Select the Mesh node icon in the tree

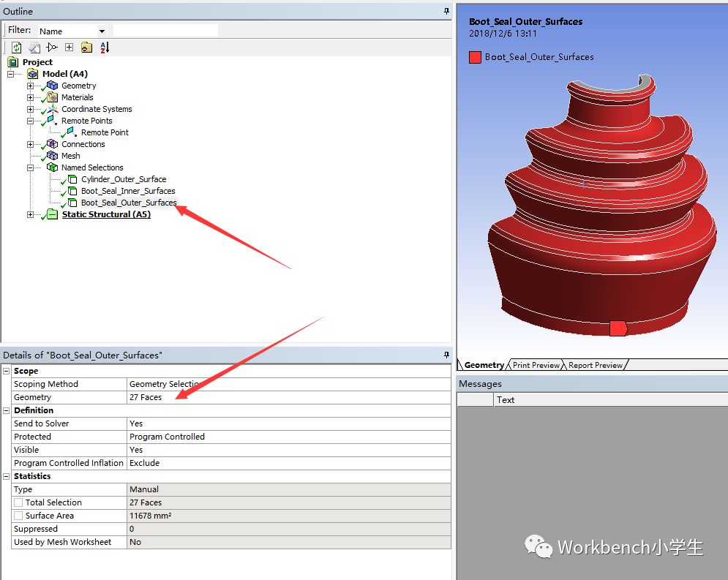pos(52,156)
